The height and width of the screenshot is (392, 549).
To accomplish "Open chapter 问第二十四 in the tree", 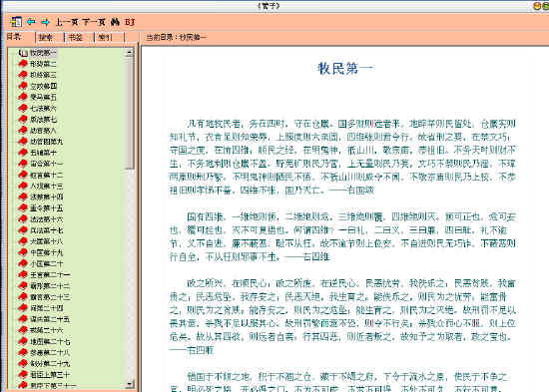I will [47, 308].
